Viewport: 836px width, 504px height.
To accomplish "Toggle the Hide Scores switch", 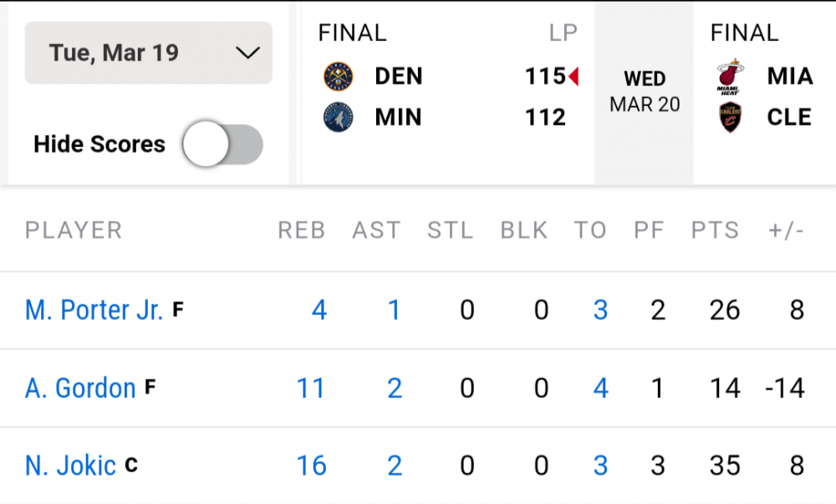I will 222,145.
